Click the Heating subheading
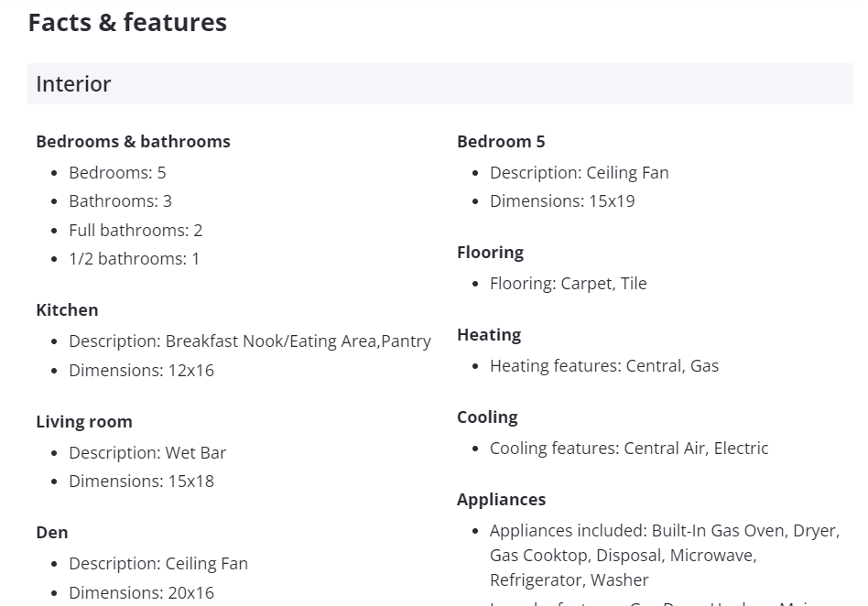The height and width of the screenshot is (606, 868). (489, 335)
